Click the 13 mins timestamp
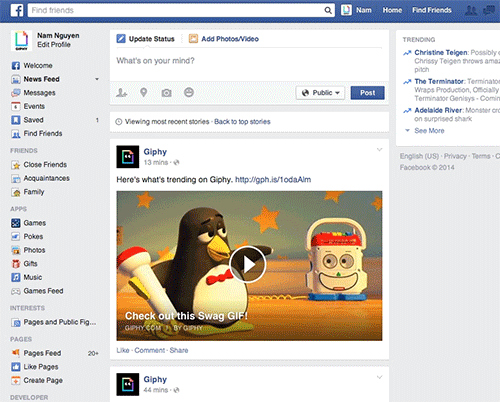The width and height of the screenshot is (500, 402). [x=156, y=163]
